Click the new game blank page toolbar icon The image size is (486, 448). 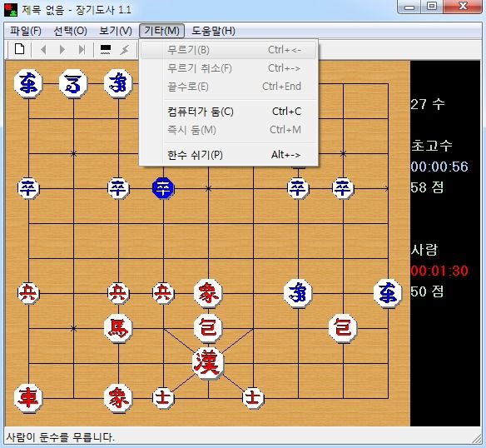pyautogui.click(x=19, y=49)
